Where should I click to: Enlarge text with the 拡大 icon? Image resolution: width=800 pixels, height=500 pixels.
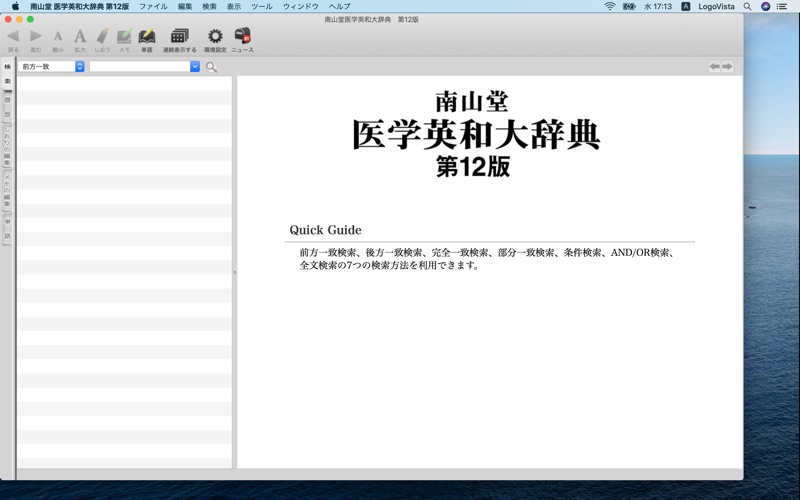(x=80, y=36)
